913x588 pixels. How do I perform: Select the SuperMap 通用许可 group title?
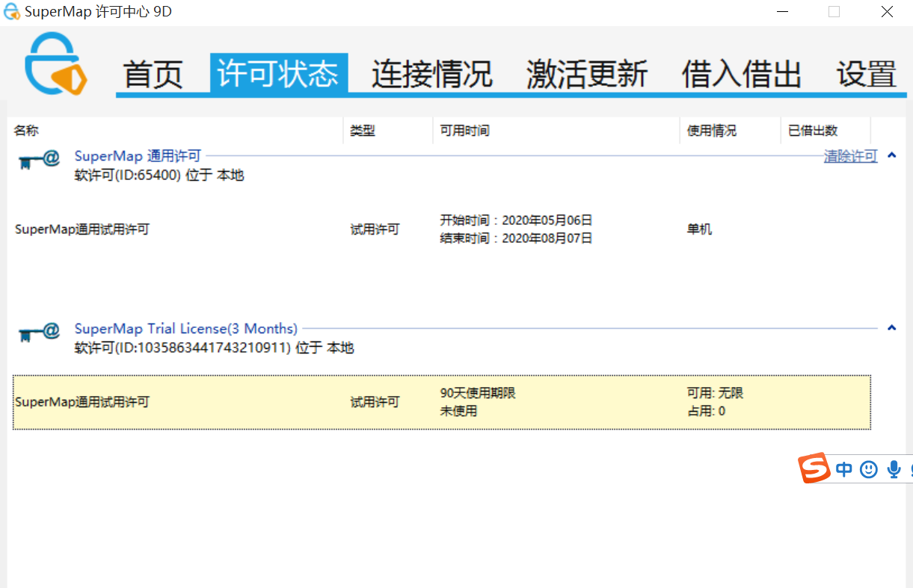point(138,156)
